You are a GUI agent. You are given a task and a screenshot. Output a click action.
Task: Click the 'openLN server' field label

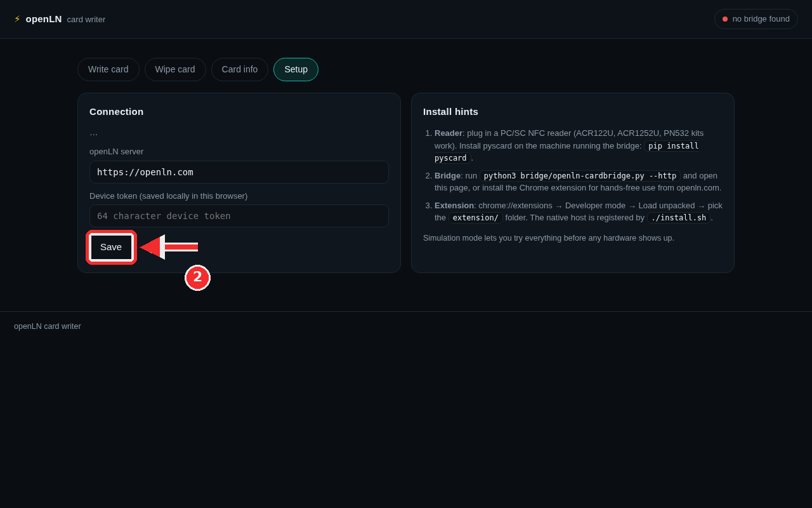tap(117, 152)
